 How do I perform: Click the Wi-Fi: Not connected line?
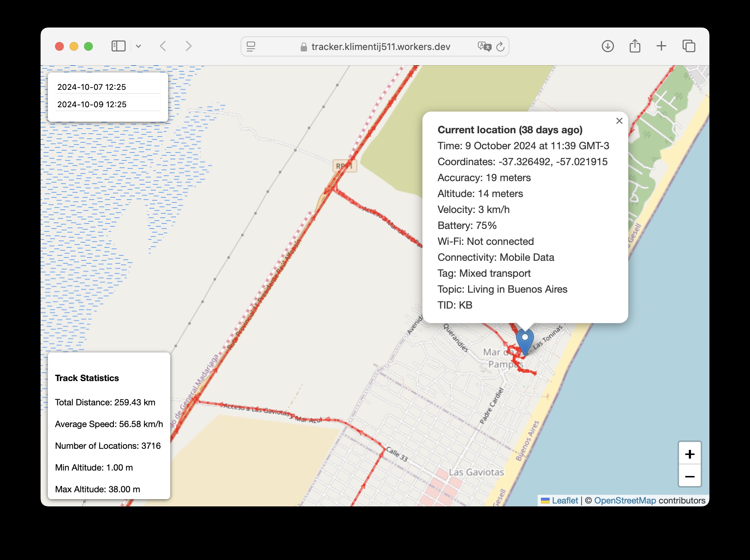pyautogui.click(x=486, y=241)
